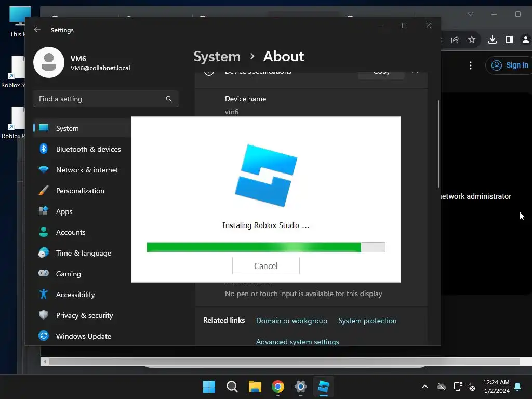Click the share icon in Chrome toolbar
The width and height of the screenshot is (532, 399).
[x=455, y=39]
